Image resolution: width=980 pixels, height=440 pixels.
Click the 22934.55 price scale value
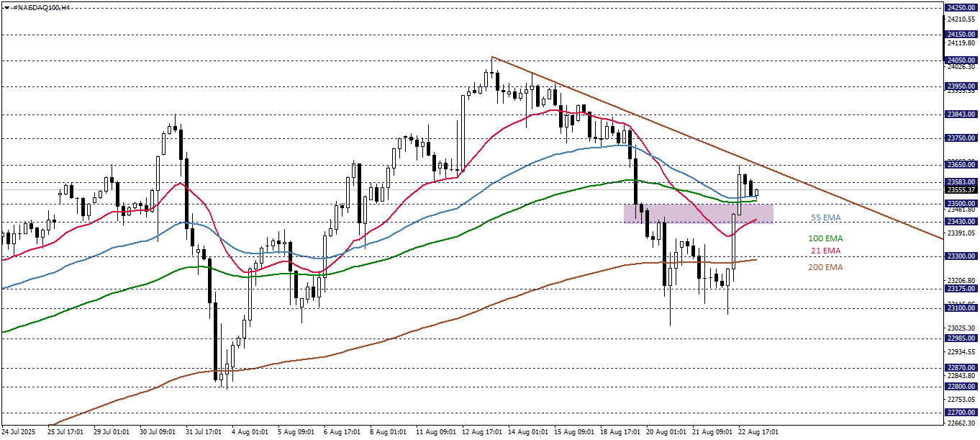click(961, 352)
